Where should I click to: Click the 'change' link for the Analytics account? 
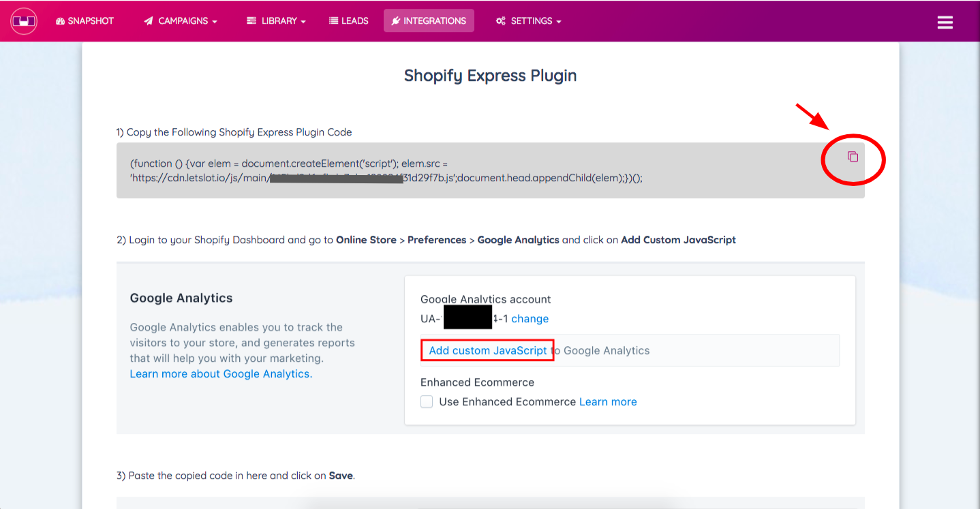tap(530, 319)
